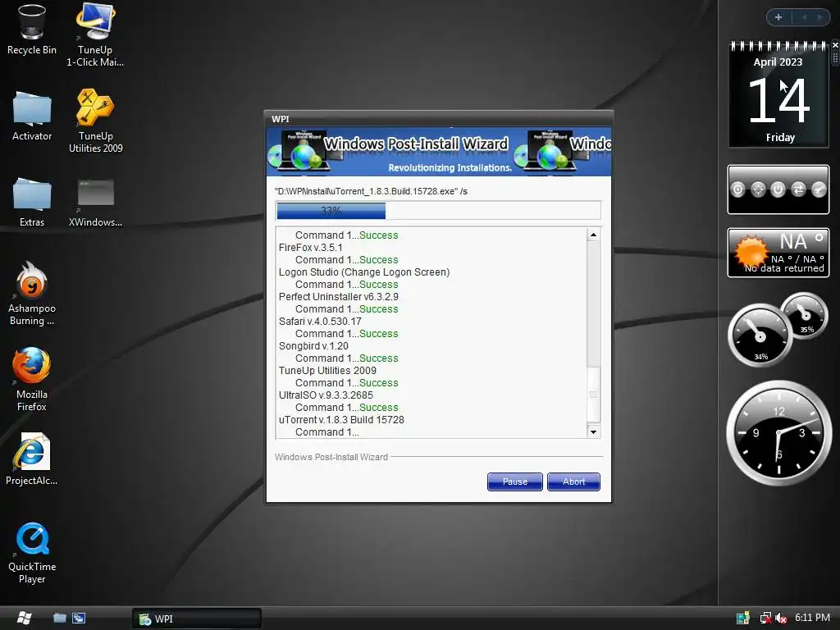Click the WPI window title bar
The height and width of the screenshot is (630, 840).
(x=439, y=118)
